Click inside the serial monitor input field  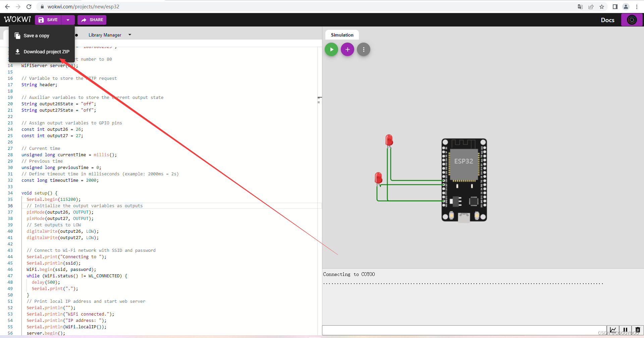click(463, 330)
